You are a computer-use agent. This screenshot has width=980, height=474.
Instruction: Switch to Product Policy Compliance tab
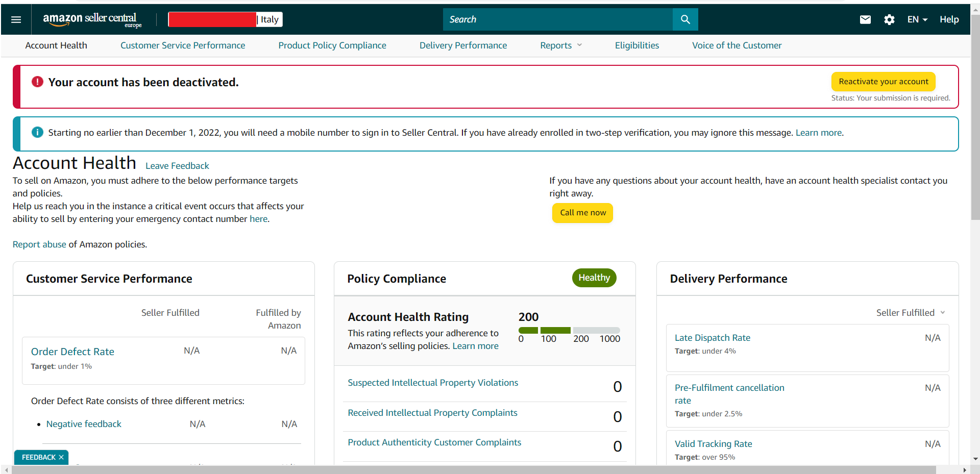pos(332,45)
